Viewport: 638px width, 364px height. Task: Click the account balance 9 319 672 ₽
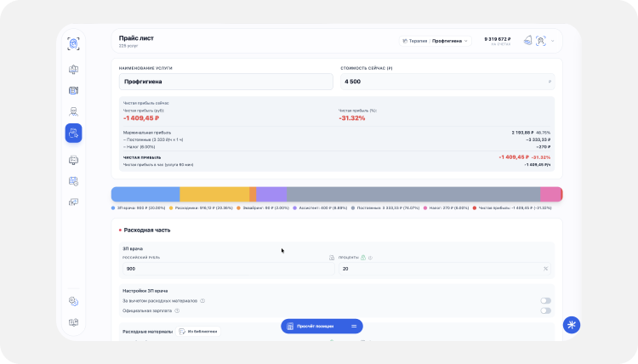[x=498, y=39]
